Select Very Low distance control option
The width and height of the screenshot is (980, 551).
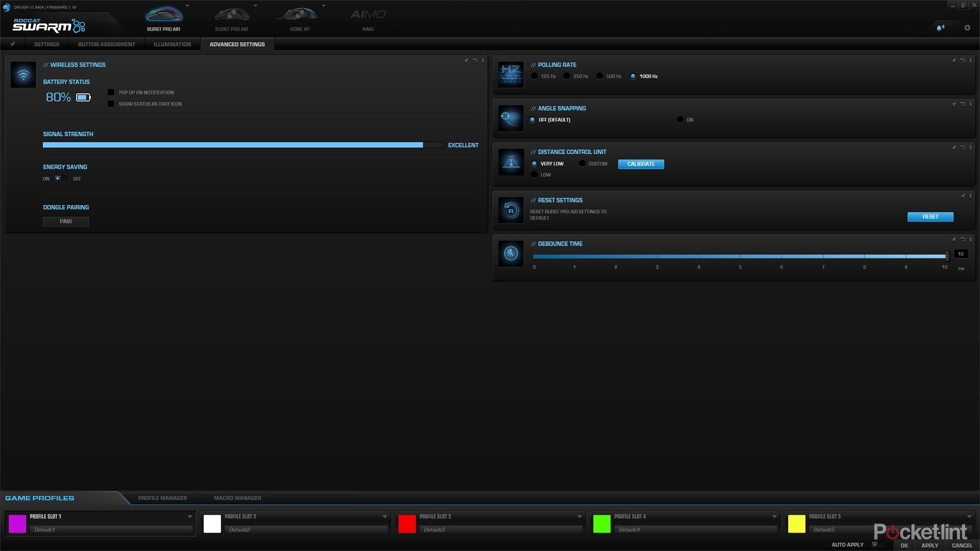[x=534, y=164]
